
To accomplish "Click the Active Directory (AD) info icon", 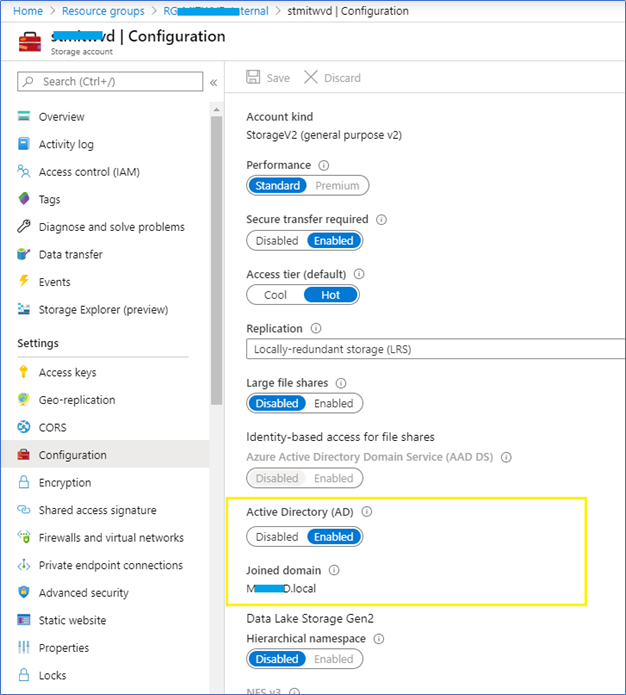I will [367, 512].
